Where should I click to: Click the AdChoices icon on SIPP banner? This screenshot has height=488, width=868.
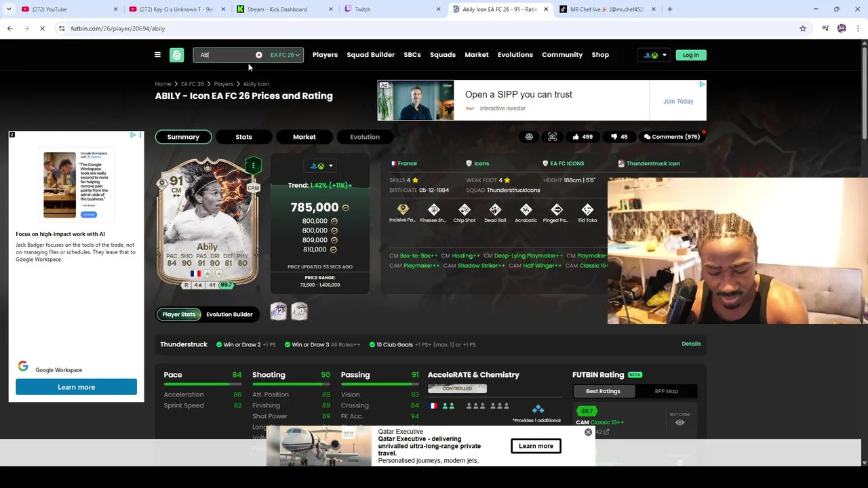click(x=702, y=84)
